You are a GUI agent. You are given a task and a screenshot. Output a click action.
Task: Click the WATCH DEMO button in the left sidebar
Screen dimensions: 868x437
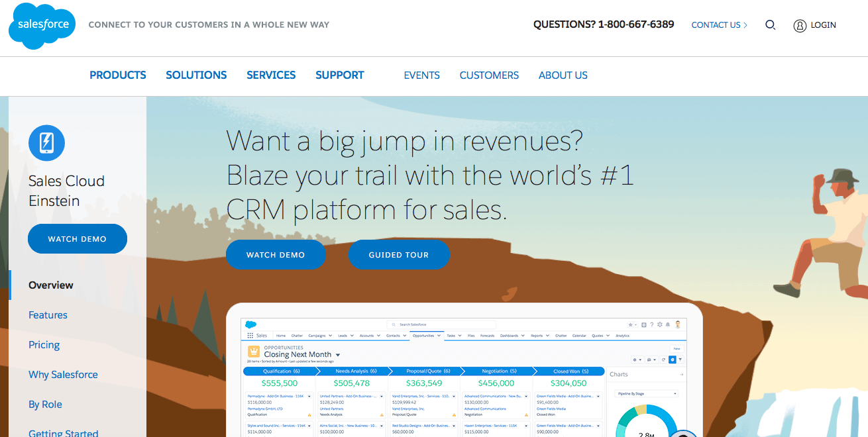pyautogui.click(x=78, y=239)
